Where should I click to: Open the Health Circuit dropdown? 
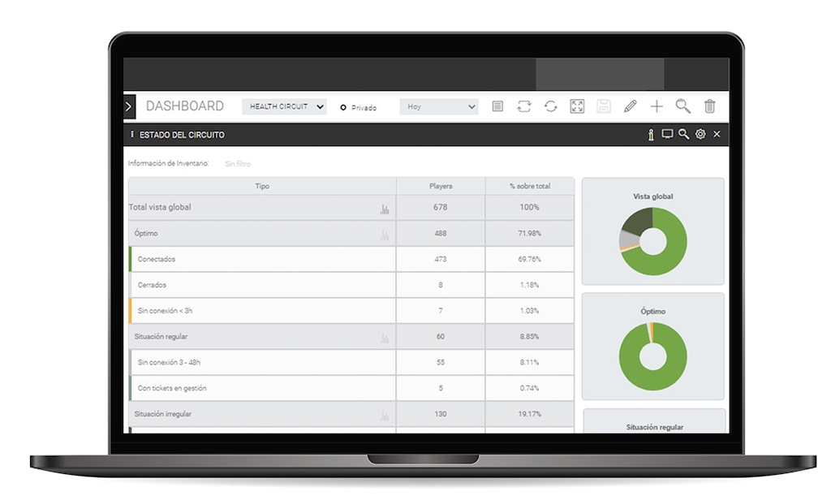click(284, 106)
